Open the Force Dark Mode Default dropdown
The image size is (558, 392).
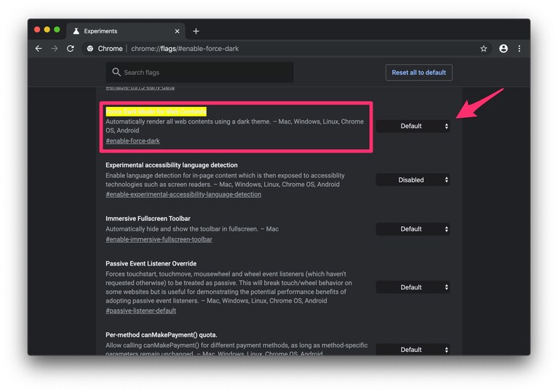point(412,127)
